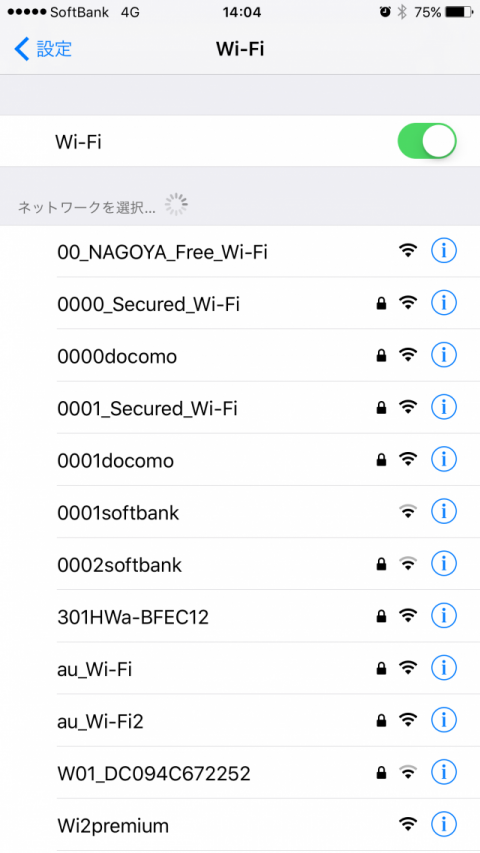This screenshot has height=853, width=480.
Task: Turn off the Wi-Fi switch
Action: [427, 141]
